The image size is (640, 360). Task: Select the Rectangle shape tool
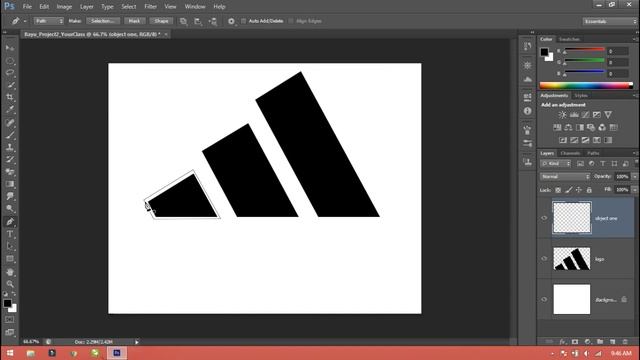(x=10, y=259)
